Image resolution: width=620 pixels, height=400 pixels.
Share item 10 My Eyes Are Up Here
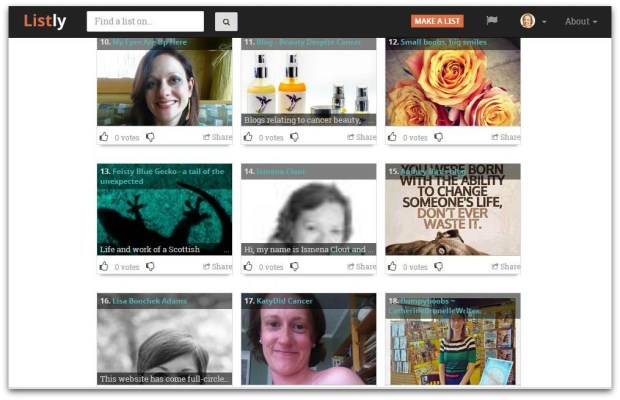tap(217, 137)
